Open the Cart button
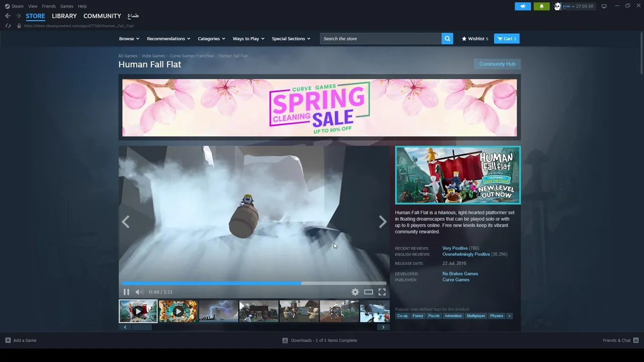The height and width of the screenshot is (362, 644). (x=507, y=39)
